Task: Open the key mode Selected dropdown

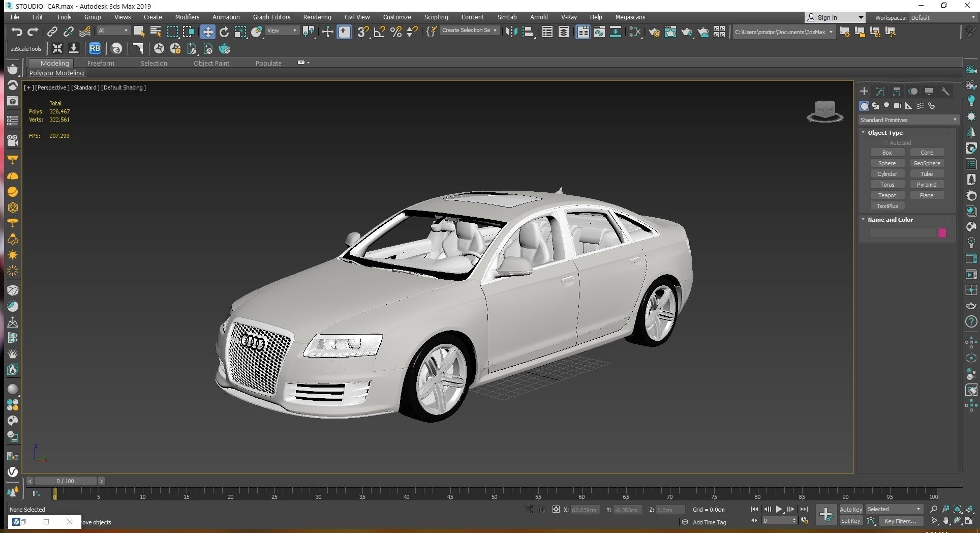Action: (x=894, y=510)
